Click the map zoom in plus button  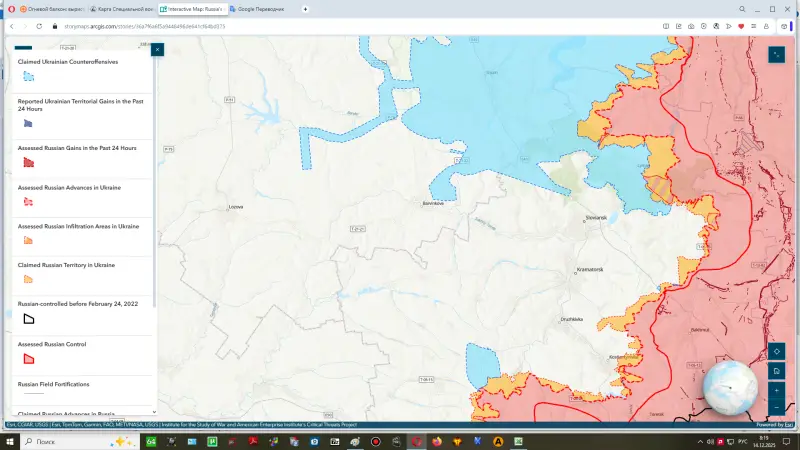point(777,389)
